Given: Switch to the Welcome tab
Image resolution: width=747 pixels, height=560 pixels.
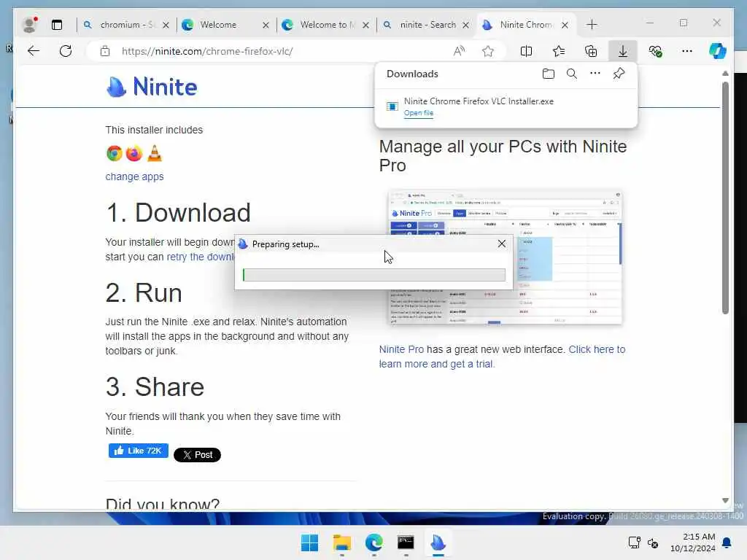Looking at the screenshot, I should pos(218,25).
